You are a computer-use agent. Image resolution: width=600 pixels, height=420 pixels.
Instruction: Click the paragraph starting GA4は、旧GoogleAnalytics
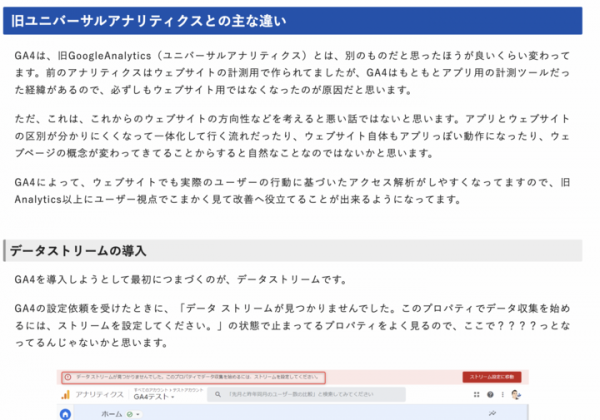coord(292,73)
